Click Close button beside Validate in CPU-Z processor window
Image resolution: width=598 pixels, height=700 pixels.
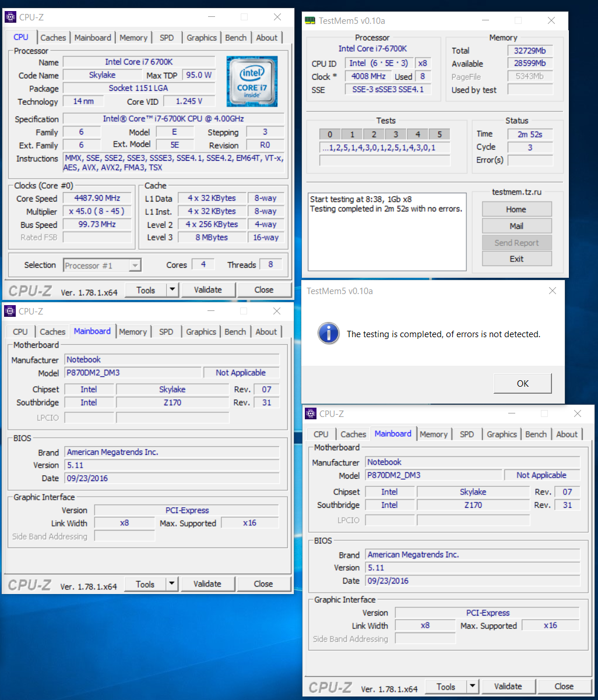coord(264,289)
